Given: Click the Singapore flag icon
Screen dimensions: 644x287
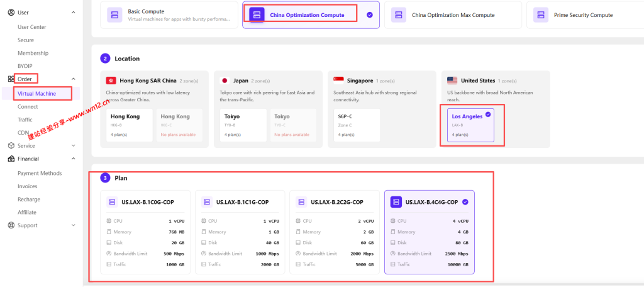Looking at the screenshot, I should click(x=338, y=81).
